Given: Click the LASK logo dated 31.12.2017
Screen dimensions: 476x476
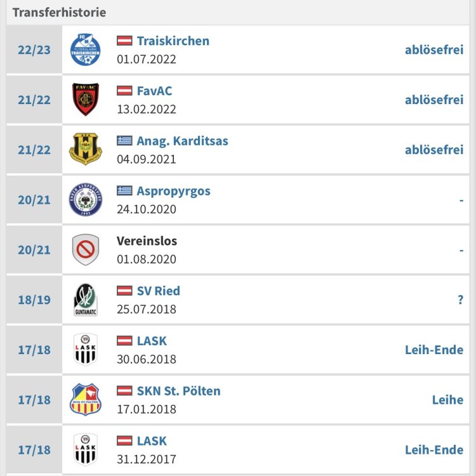Looking at the screenshot, I should tap(85, 449).
